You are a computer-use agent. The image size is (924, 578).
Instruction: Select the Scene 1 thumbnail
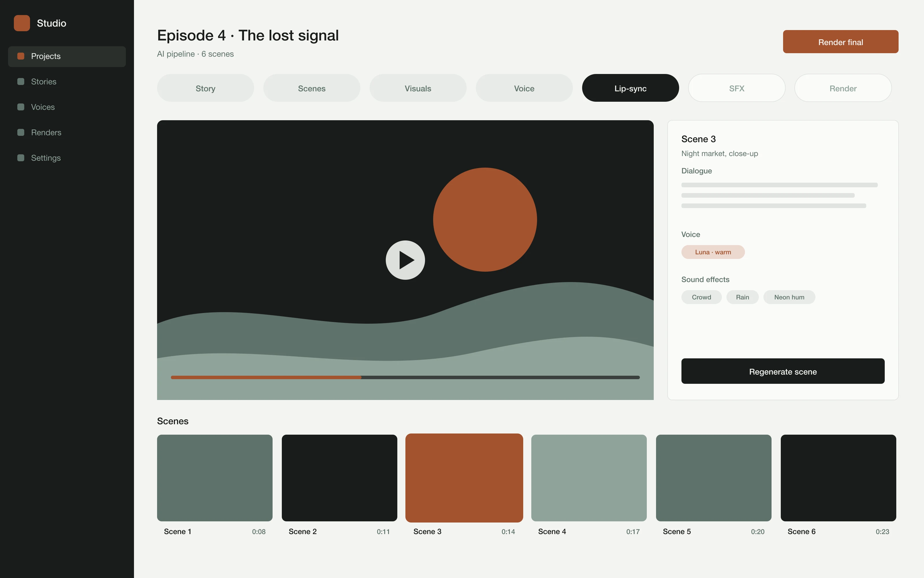[215, 478]
